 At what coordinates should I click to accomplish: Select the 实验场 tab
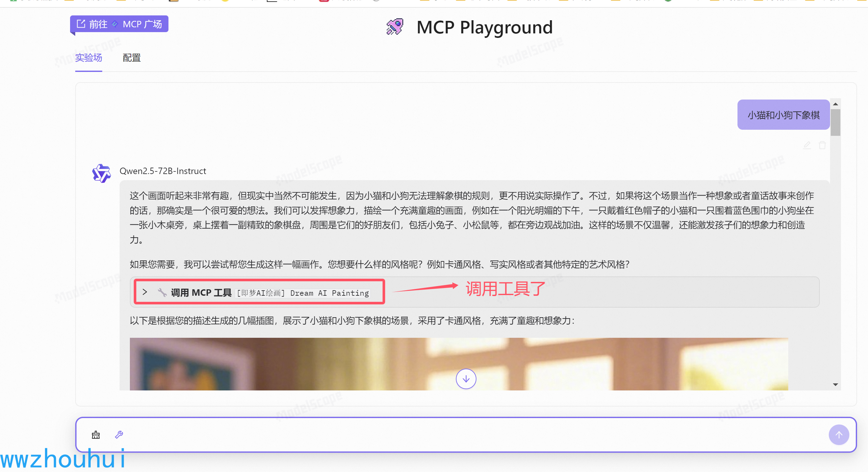(x=88, y=58)
